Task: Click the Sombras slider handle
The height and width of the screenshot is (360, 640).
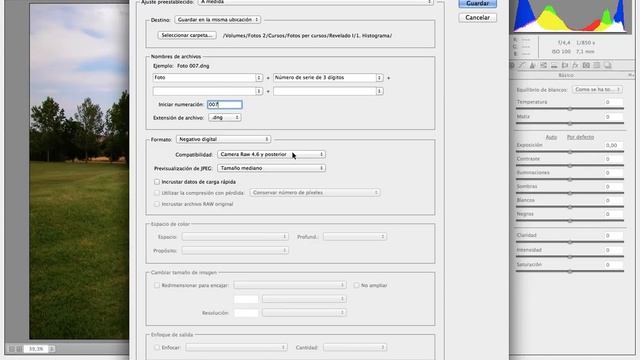Action: [x=570, y=193]
